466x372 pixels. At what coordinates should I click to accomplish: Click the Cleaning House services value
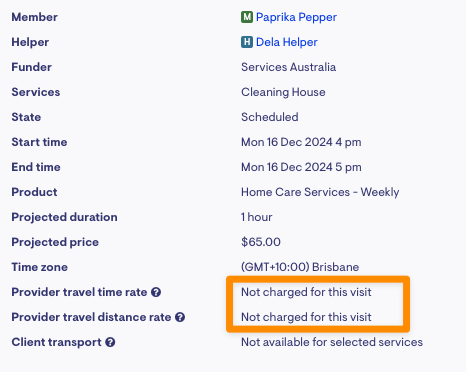[x=283, y=92]
